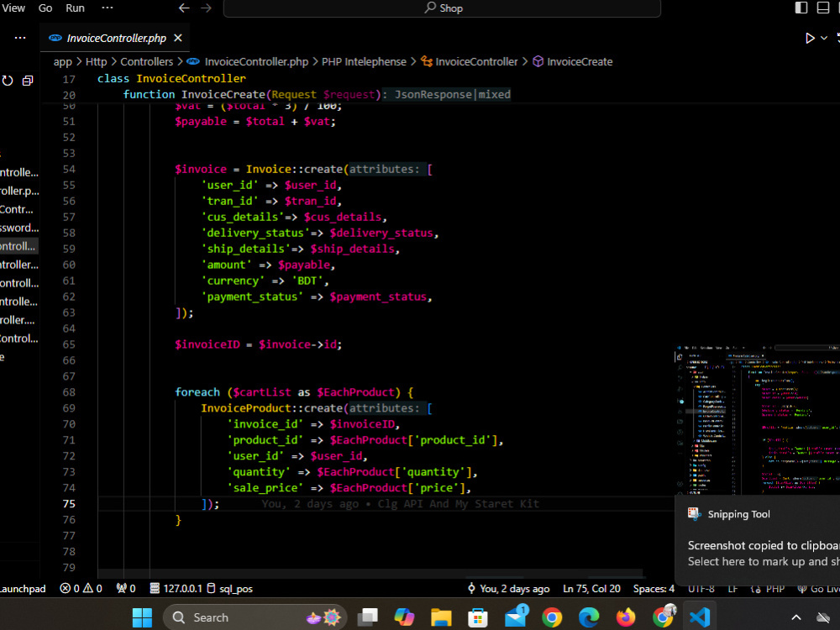Click the git blame annotation on line 75

pyautogui.click(x=400, y=503)
